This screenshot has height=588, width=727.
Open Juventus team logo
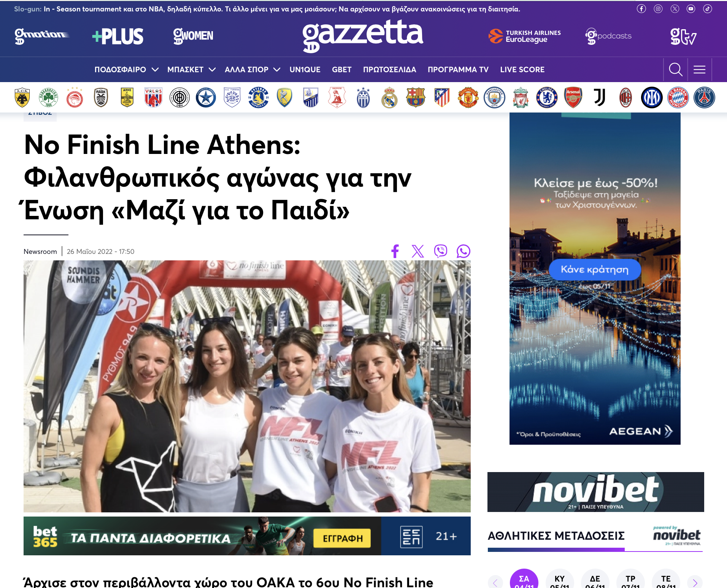pyautogui.click(x=600, y=97)
